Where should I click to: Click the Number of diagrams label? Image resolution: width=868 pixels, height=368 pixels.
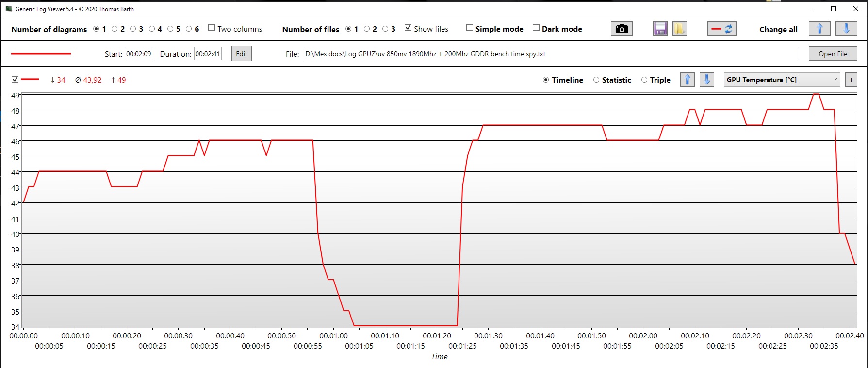pyautogui.click(x=49, y=29)
